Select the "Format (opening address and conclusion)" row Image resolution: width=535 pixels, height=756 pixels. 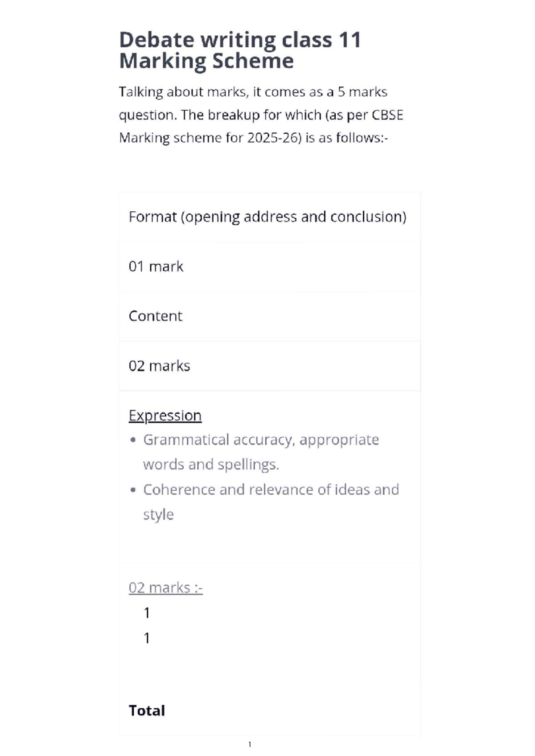[267, 217]
